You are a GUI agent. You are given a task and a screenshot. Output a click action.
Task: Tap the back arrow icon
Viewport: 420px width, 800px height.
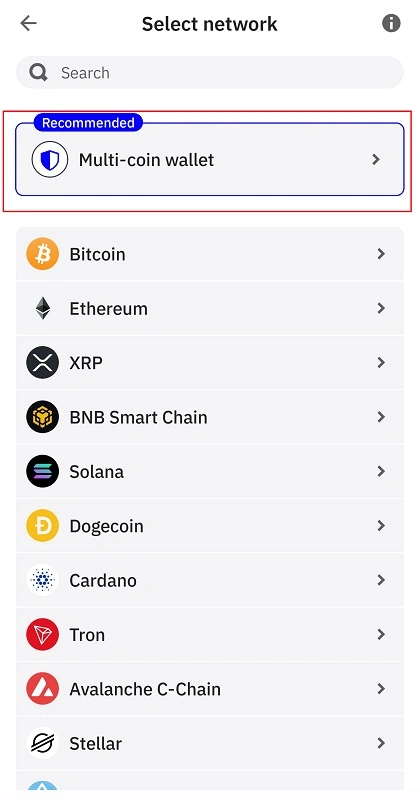point(28,23)
